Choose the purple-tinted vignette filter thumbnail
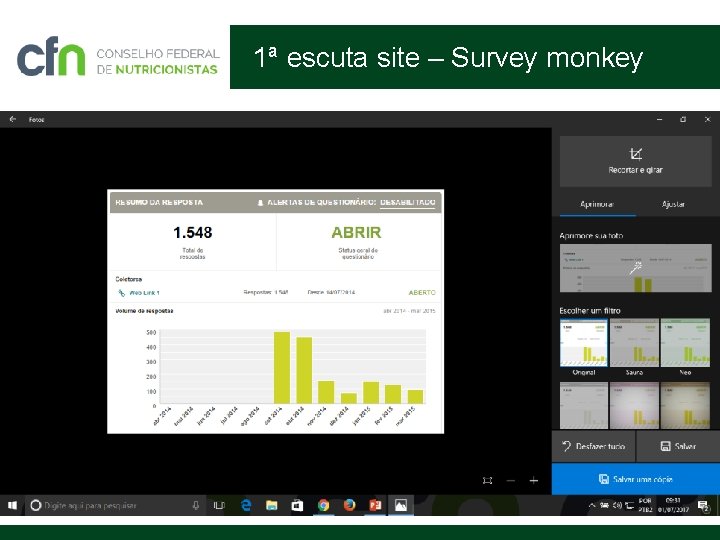 634,405
